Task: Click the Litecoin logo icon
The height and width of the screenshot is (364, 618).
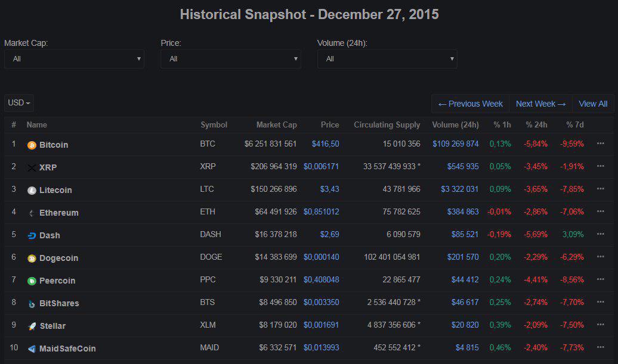Action: (x=32, y=191)
